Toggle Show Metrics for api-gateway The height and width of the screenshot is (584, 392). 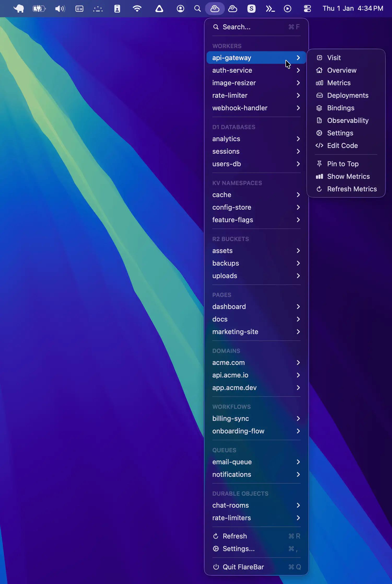348,176
